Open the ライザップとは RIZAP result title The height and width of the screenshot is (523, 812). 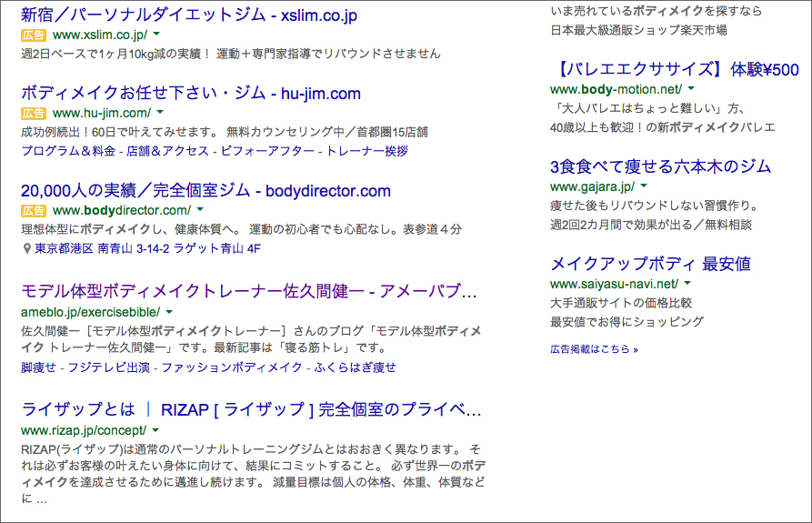(x=251, y=409)
